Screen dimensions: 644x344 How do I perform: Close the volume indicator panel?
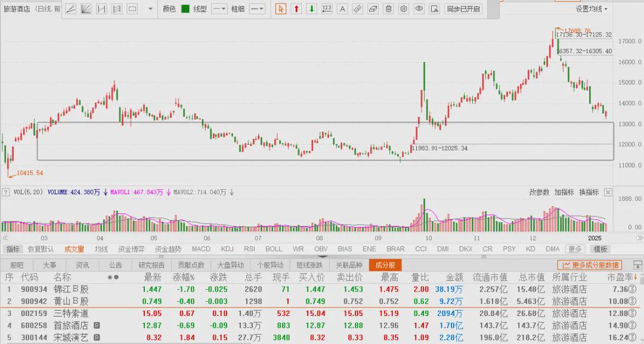tap(608, 192)
